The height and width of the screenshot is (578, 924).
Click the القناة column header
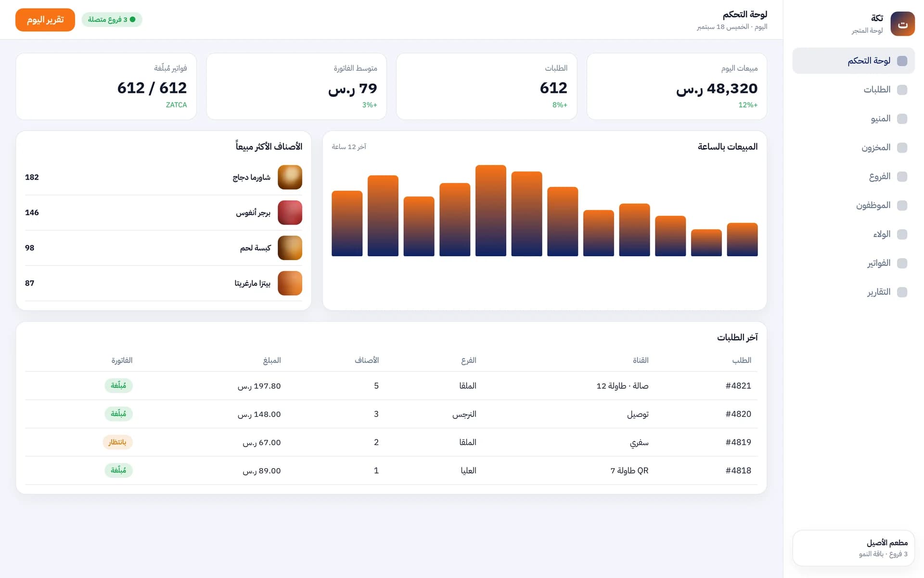pyautogui.click(x=641, y=360)
